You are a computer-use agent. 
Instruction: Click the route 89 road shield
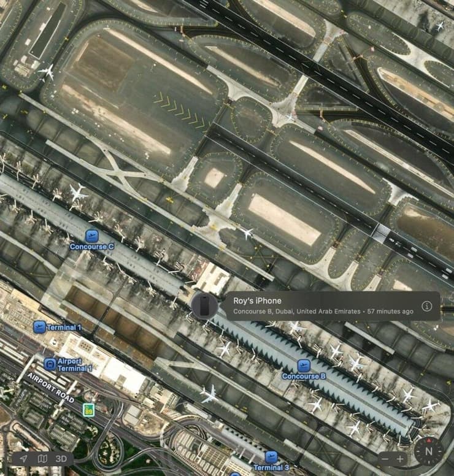click(x=88, y=410)
